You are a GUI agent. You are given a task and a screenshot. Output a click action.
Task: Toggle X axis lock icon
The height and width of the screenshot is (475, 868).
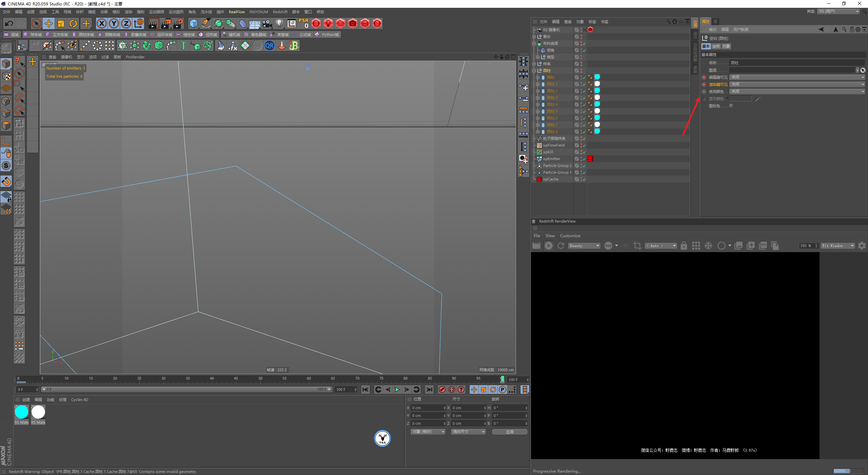[101, 23]
